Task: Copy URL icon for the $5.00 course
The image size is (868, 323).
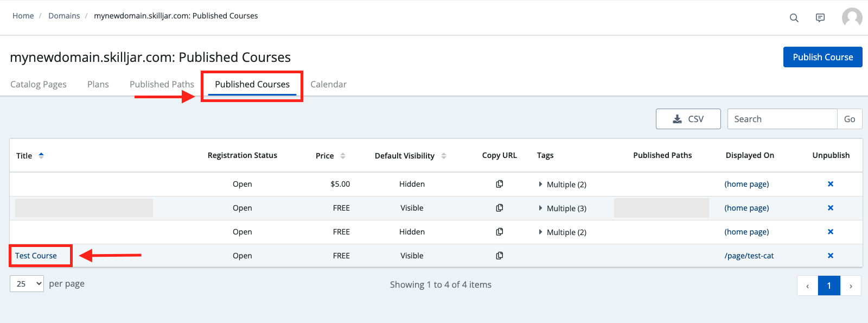Action: 499,184
